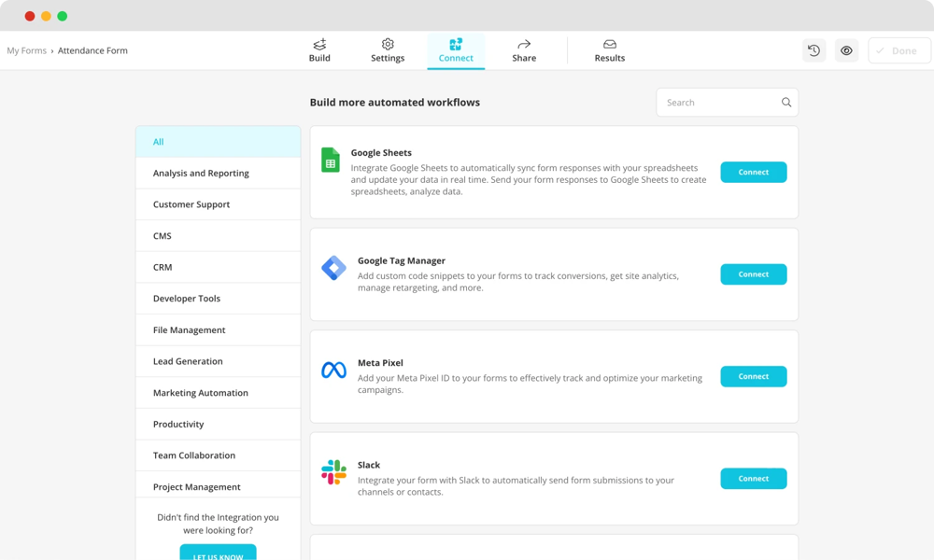
Task: Open the Results tab
Action: pos(609,50)
